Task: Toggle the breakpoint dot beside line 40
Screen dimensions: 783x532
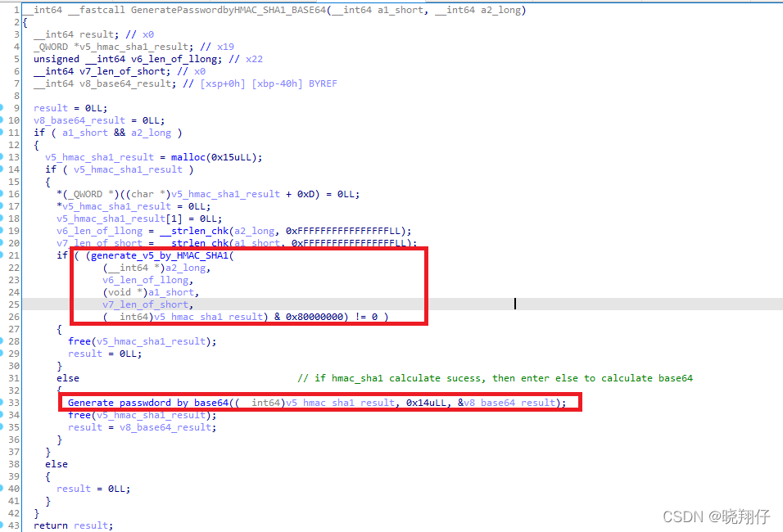Action: click(x=2, y=489)
